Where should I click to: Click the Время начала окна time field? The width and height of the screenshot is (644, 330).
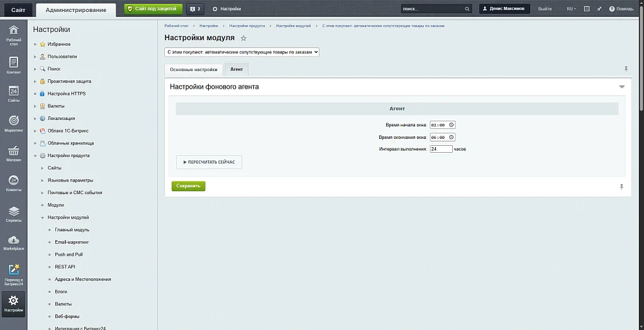pyautogui.click(x=442, y=125)
